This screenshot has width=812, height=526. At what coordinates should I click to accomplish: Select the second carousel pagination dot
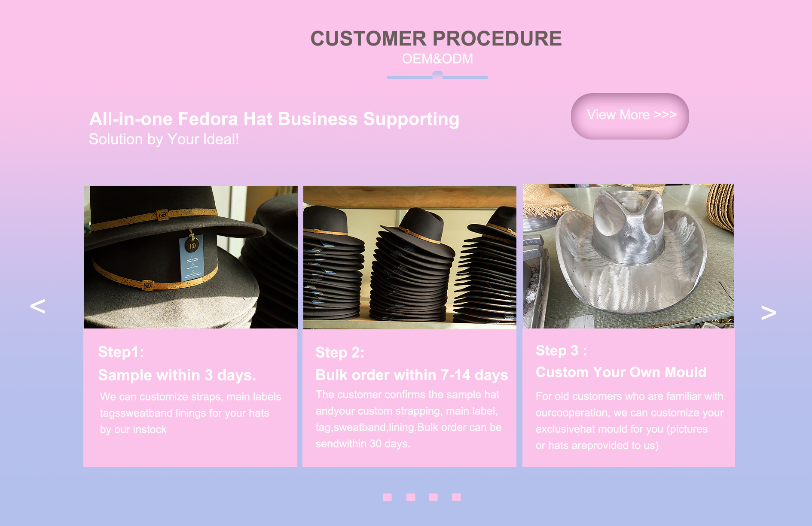411,497
